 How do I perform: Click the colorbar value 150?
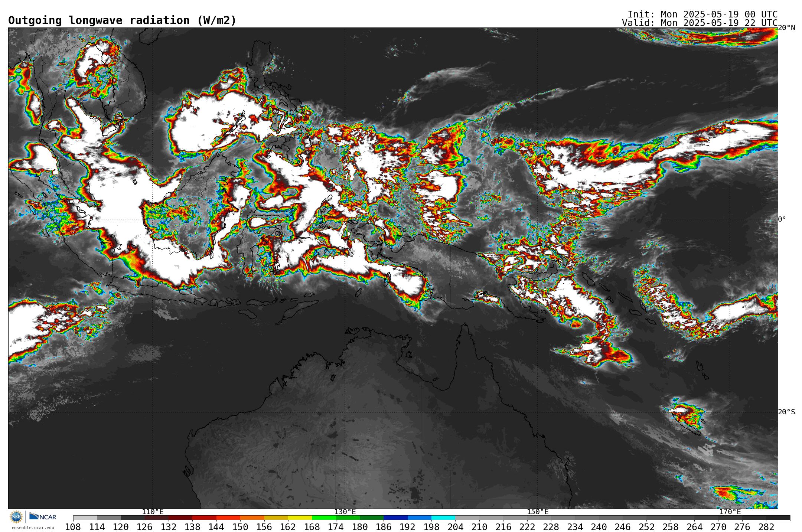(x=240, y=527)
